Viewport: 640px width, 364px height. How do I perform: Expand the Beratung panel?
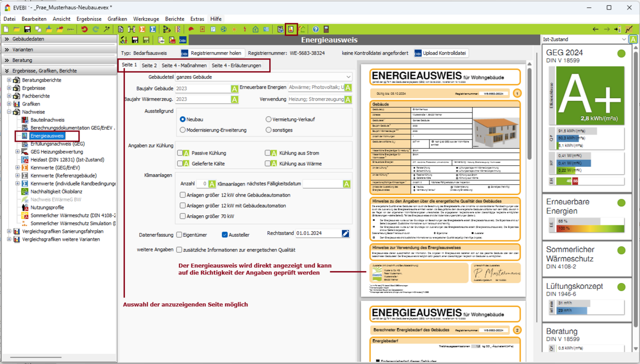point(59,60)
